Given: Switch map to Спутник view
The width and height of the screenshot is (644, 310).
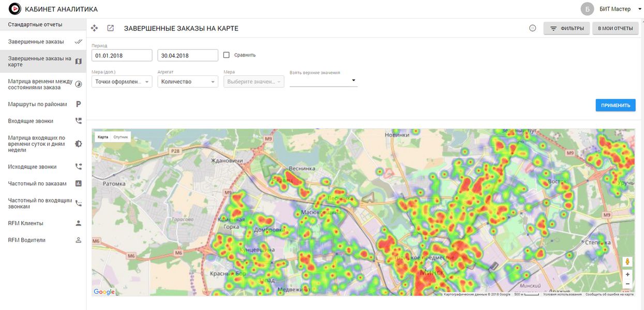Looking at the screenshot, I should 121,137.
